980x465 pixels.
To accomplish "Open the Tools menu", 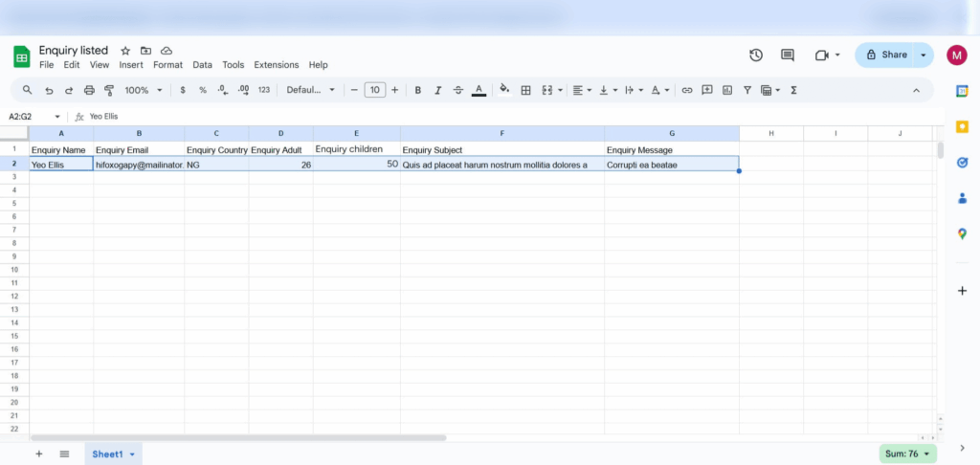I will coord(234,64).
